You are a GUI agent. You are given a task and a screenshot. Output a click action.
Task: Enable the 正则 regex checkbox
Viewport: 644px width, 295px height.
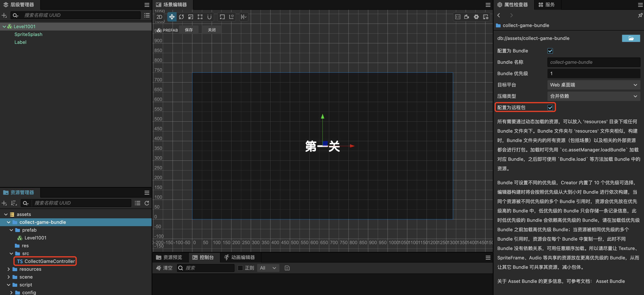pos(240,268)
